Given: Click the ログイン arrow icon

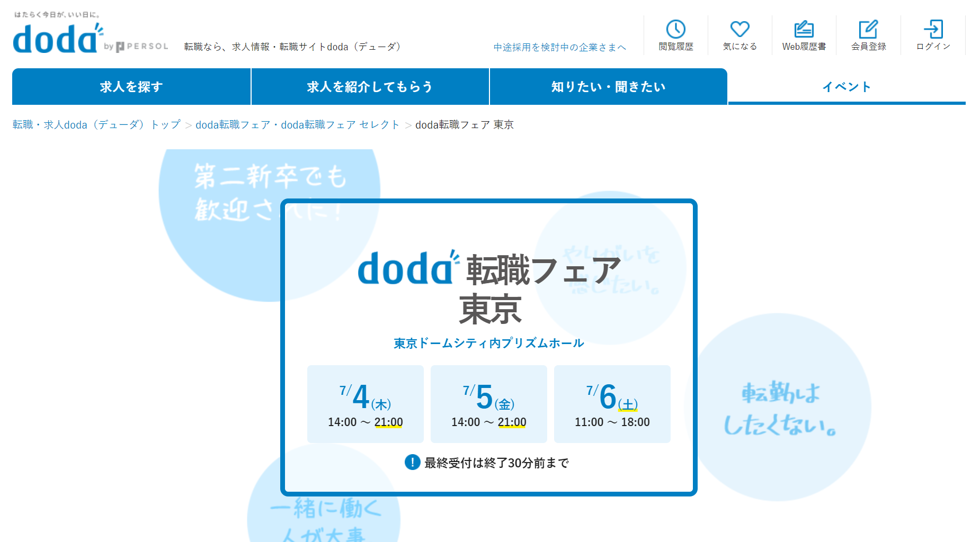Looking at the screenshot, I should [x=933, y=29].
